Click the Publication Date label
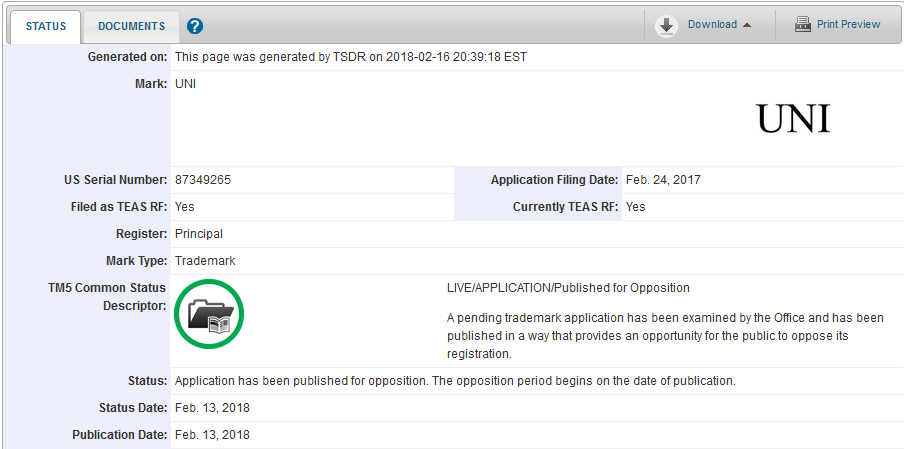The image size is (904, 449). pos(120,435)
